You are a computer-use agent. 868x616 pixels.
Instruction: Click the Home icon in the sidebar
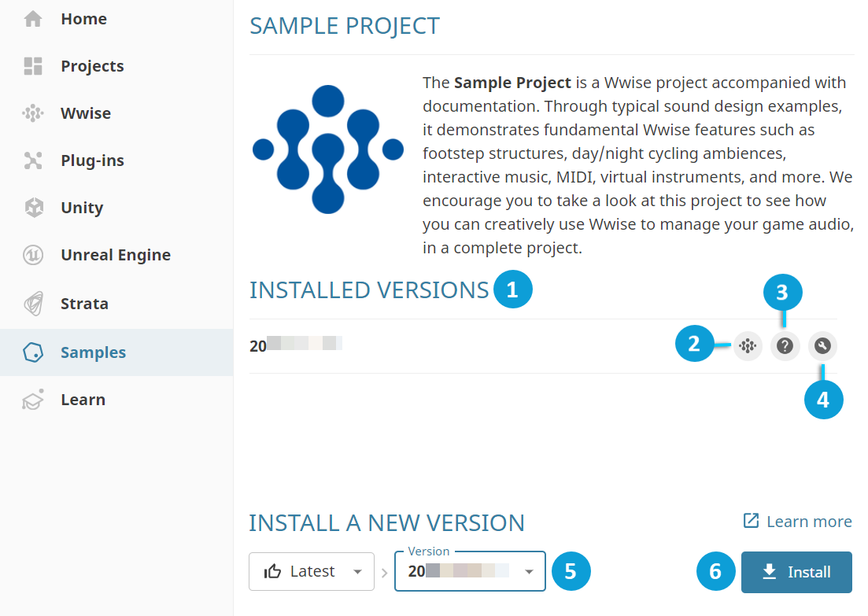[32, 19]
